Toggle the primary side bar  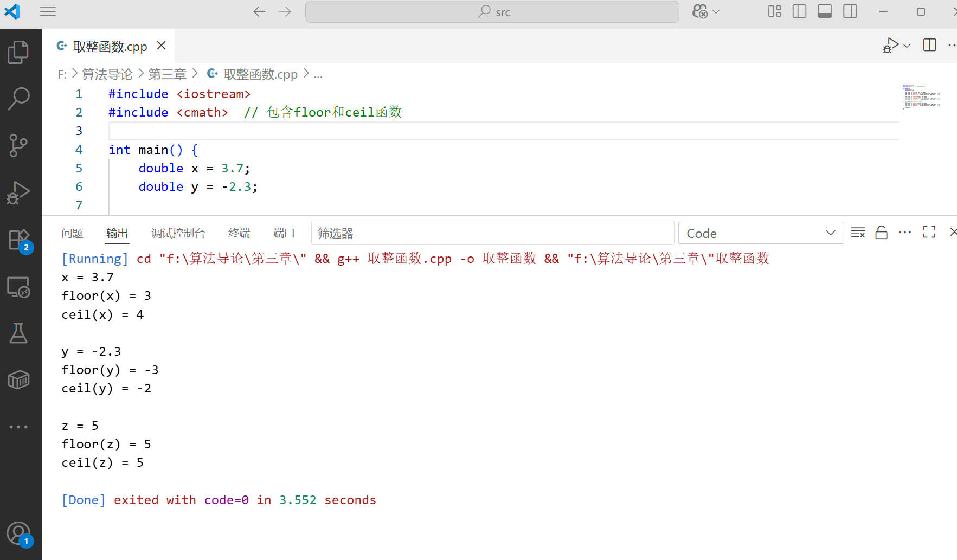(x=799, y=11)
